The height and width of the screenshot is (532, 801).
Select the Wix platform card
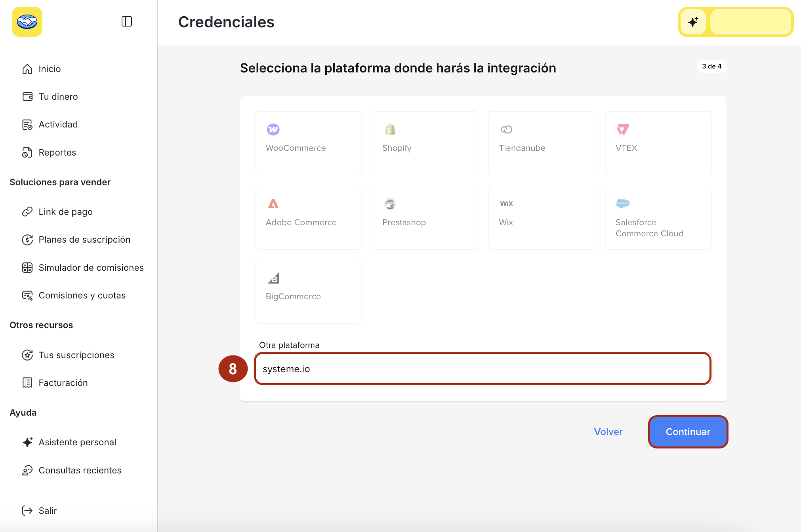(x=542, y=218)
